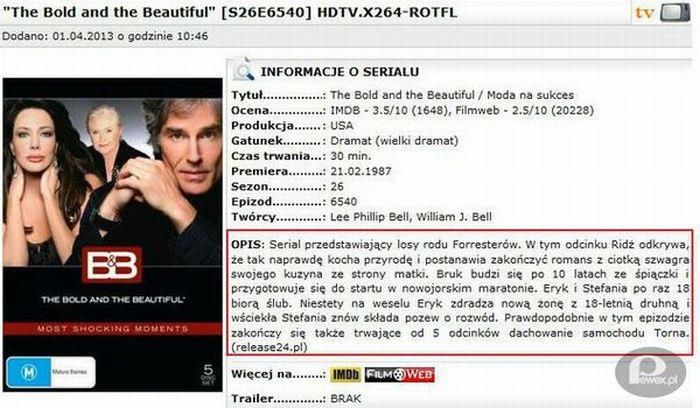Click the 5 disc set mark

(208, 375)
